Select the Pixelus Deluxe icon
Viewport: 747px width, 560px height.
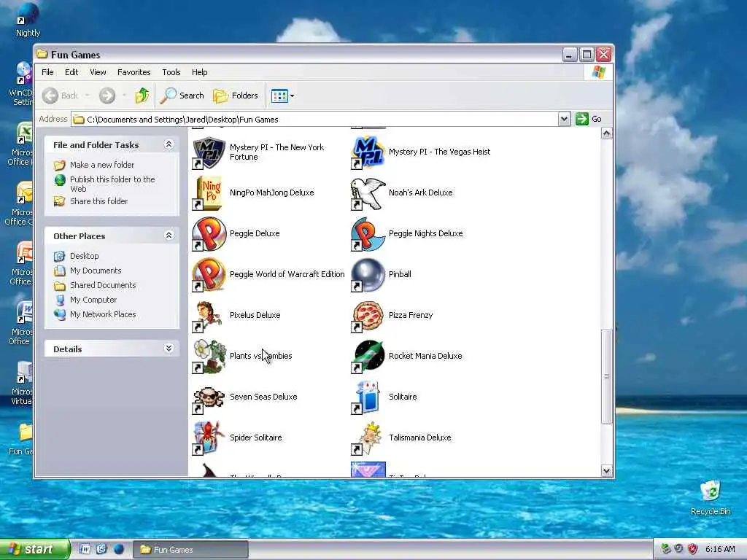coord(209,316)
